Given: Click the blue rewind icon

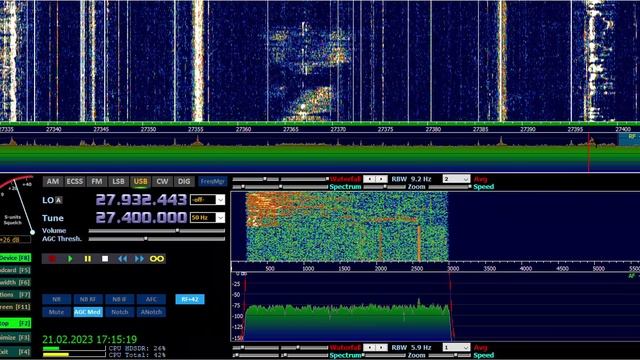Looking at the screenshot, I should 122,259.
